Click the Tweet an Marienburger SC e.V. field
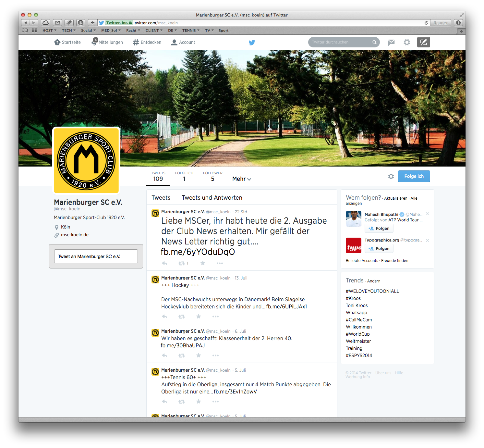484x448 pixels. [96, 256]
